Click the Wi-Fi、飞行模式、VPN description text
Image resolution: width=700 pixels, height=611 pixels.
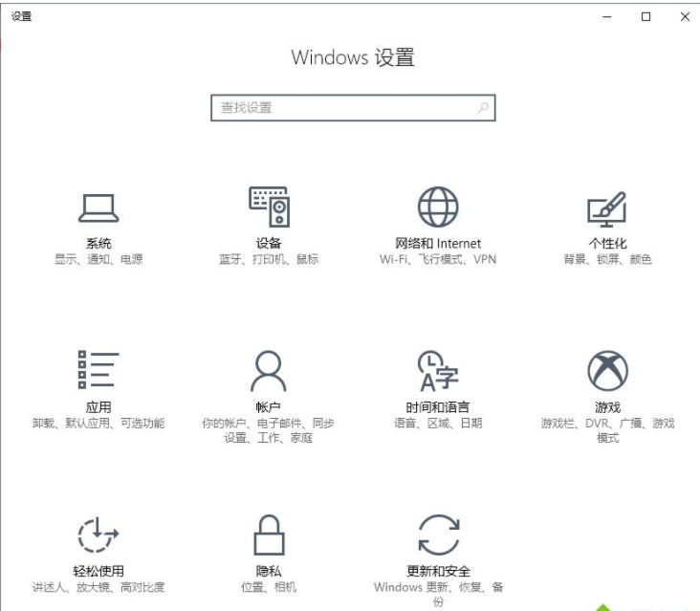(x=438, y=260)
